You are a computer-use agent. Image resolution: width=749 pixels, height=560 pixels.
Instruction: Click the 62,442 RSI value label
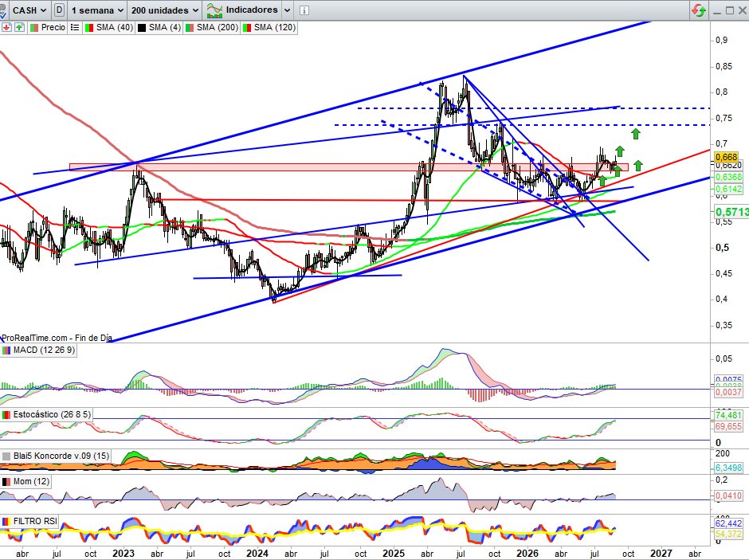tap(728, 523)
